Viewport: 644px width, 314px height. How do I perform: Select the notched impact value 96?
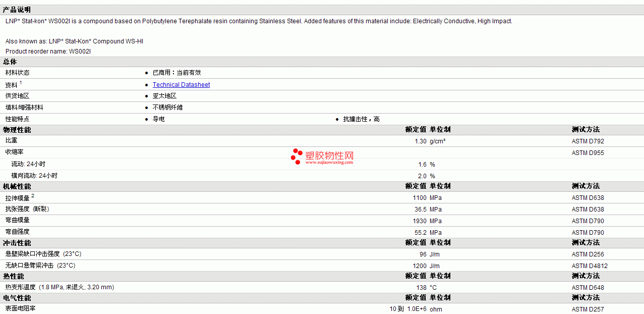(x=423, y=254)
